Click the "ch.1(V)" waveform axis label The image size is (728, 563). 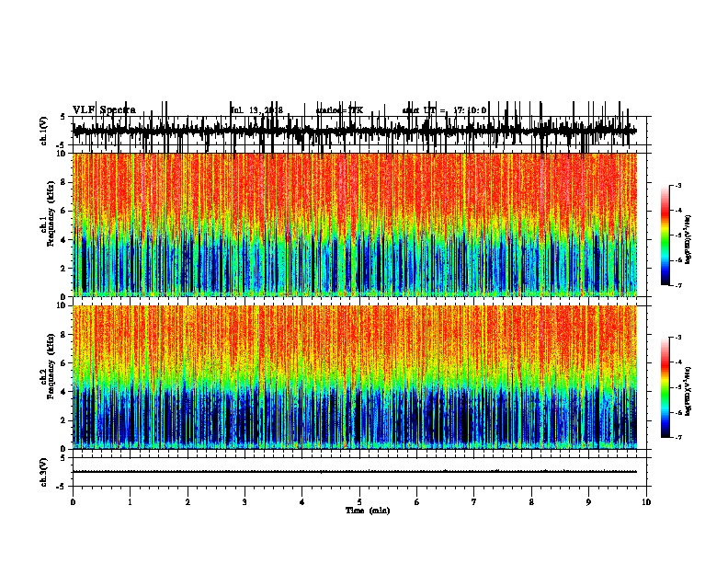click(x=44, y=131)
